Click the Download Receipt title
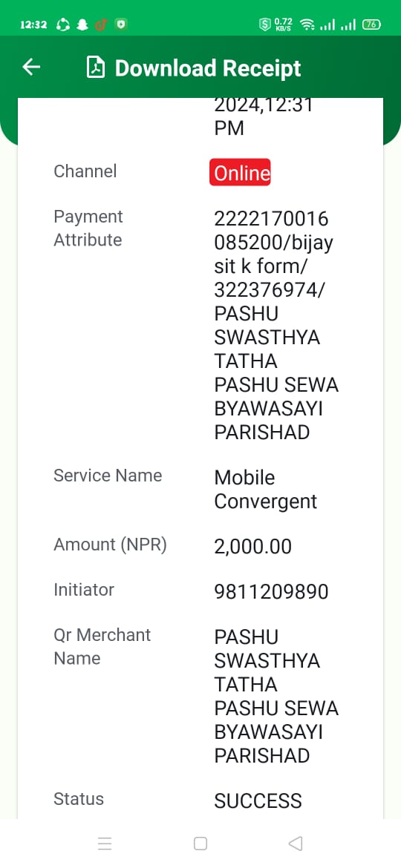 click(208, 68)
